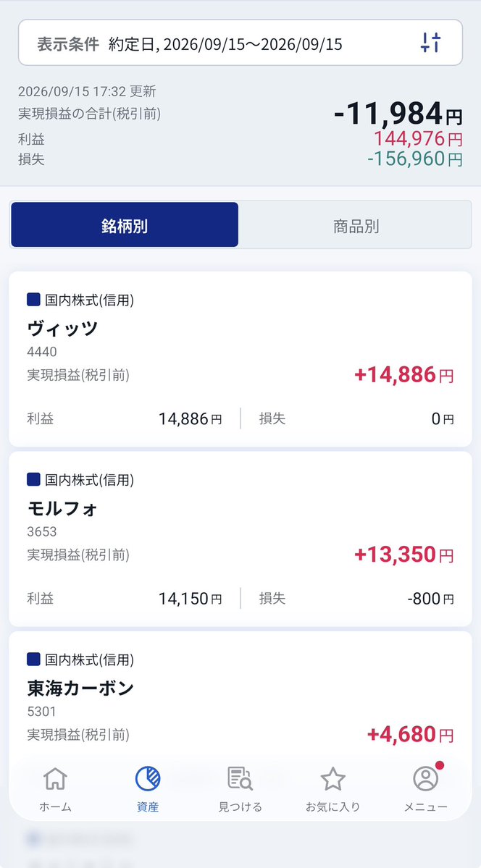Switch to the 商品別 segment
Viewport: 481px width, 868px height.
[356, 224]
